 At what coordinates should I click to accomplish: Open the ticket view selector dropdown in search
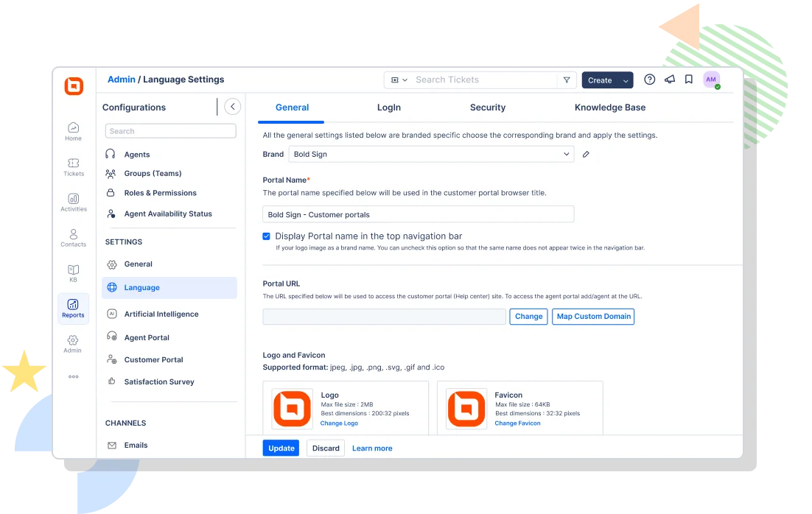(399, 80)
